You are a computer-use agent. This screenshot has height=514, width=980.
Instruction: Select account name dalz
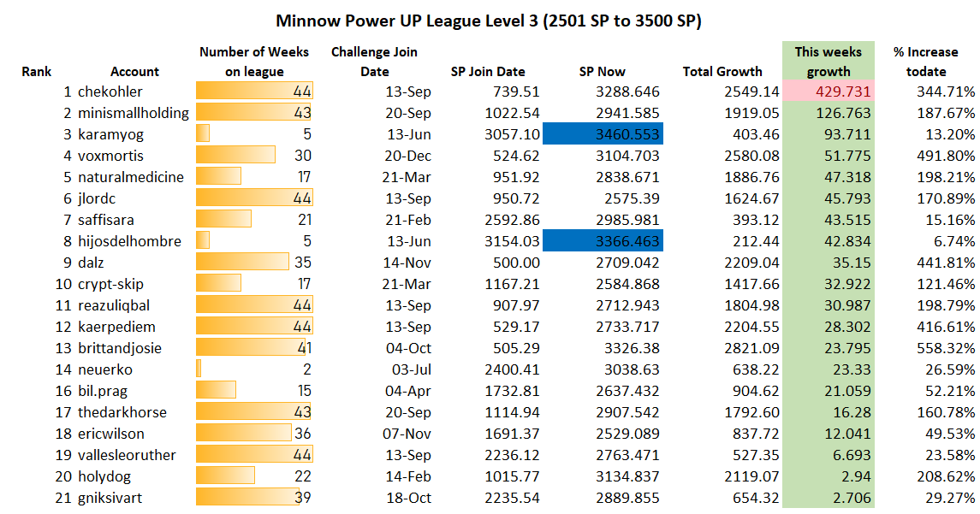point(91,263)
